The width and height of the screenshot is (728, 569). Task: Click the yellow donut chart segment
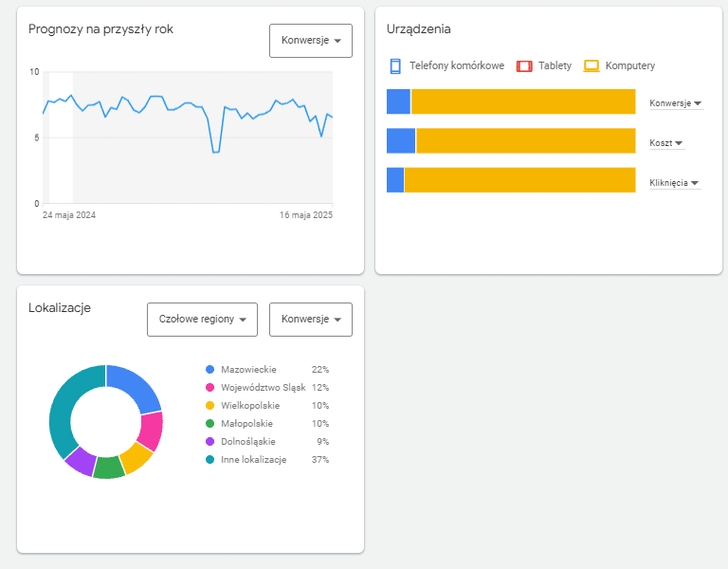tap(136, 457)
